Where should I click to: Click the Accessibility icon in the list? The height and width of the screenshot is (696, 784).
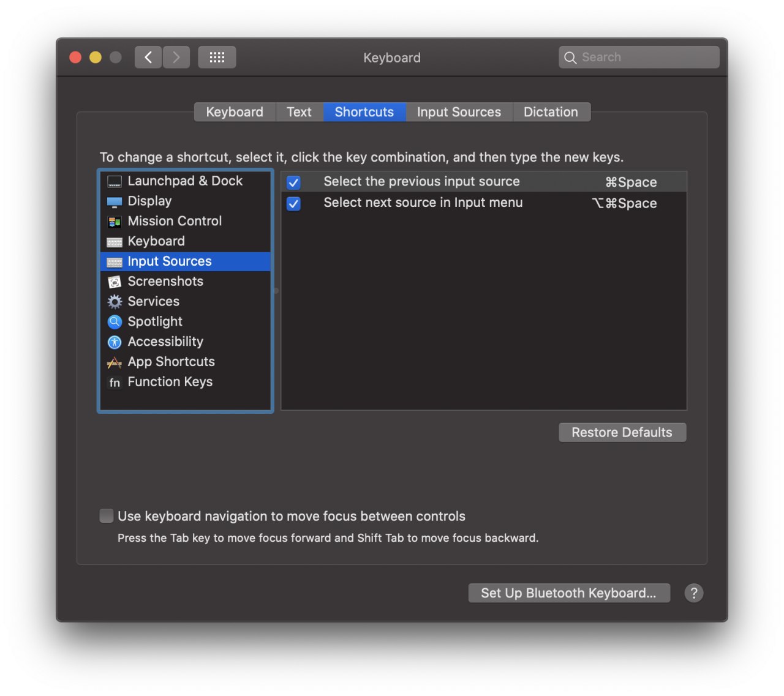(115, 342)
